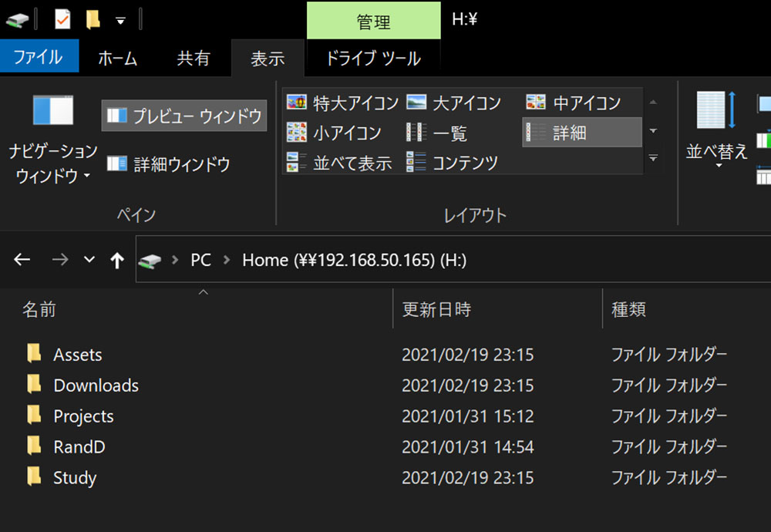Image resolution: width=771 pixels, height=532 pixels.
Task: Select the Downloads folder
Action: click(96, 386)
